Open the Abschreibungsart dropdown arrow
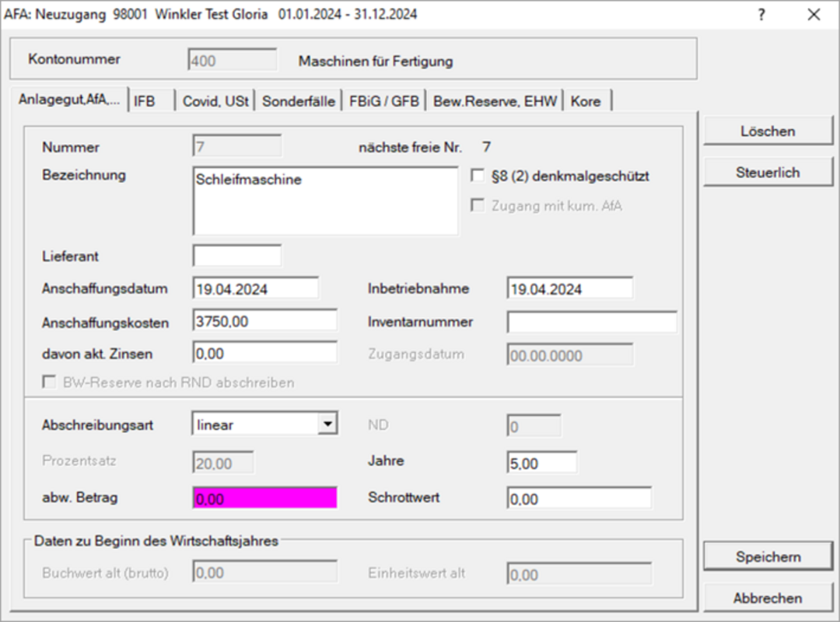Viewport: 840px width, 622px height. click(329, 424)
